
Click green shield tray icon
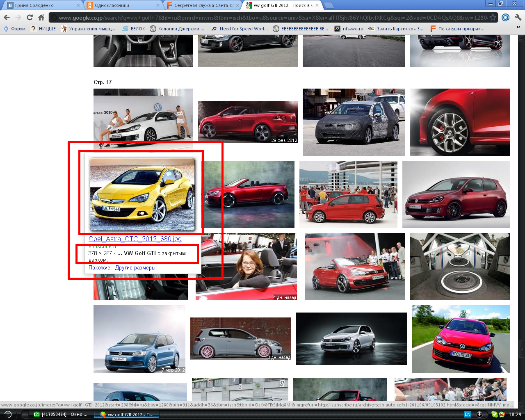494,414
